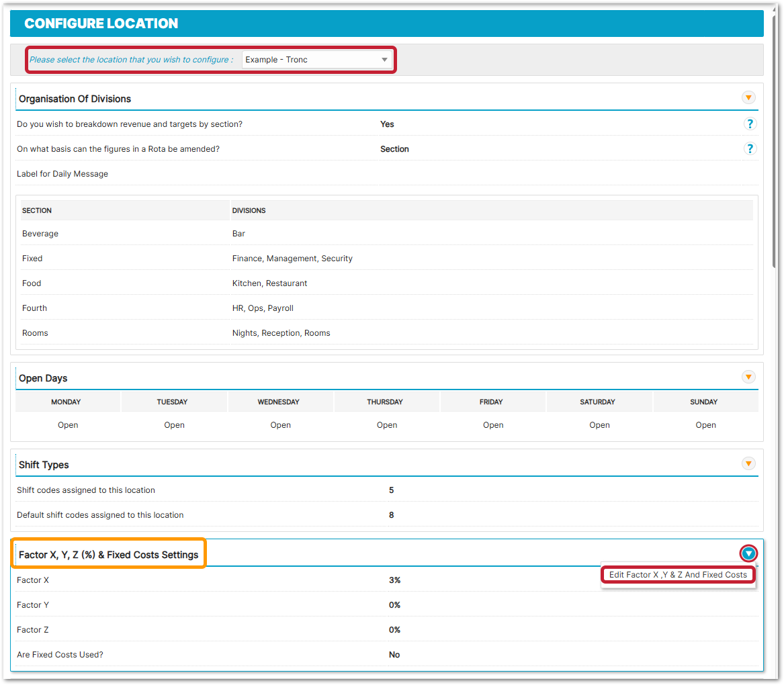Click the Shift codes assigned count value
Viewport: 784px width, 685px height.
(x=392, y=490)
